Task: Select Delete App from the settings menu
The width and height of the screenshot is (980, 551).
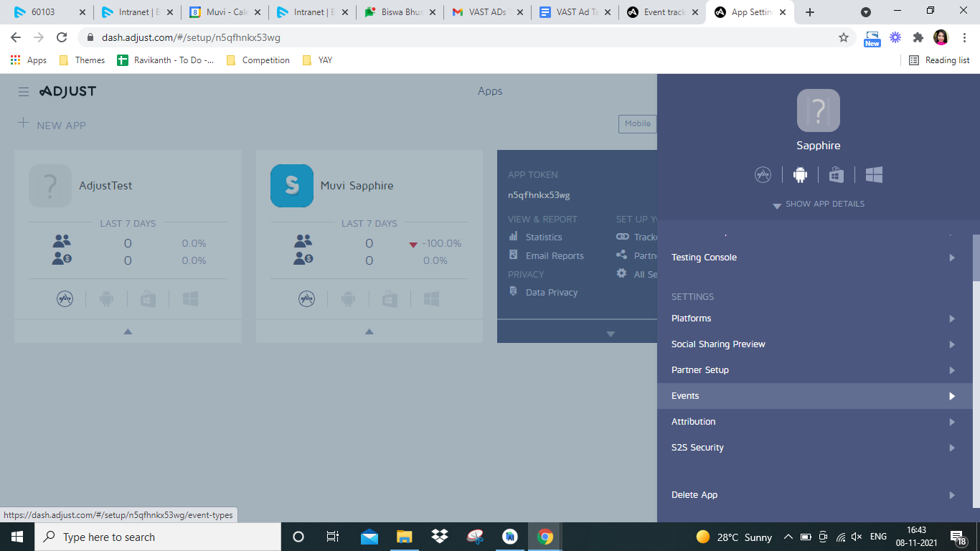Action: click(x=694, y=494)
